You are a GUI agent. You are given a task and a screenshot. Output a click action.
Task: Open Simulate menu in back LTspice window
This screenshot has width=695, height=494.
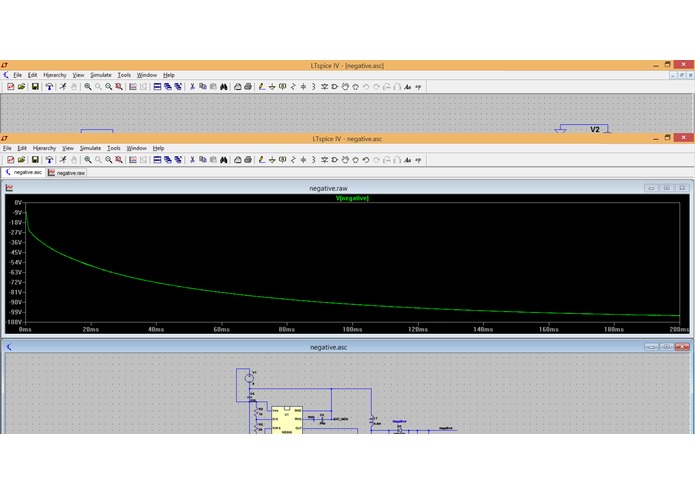tap(101, 75)
